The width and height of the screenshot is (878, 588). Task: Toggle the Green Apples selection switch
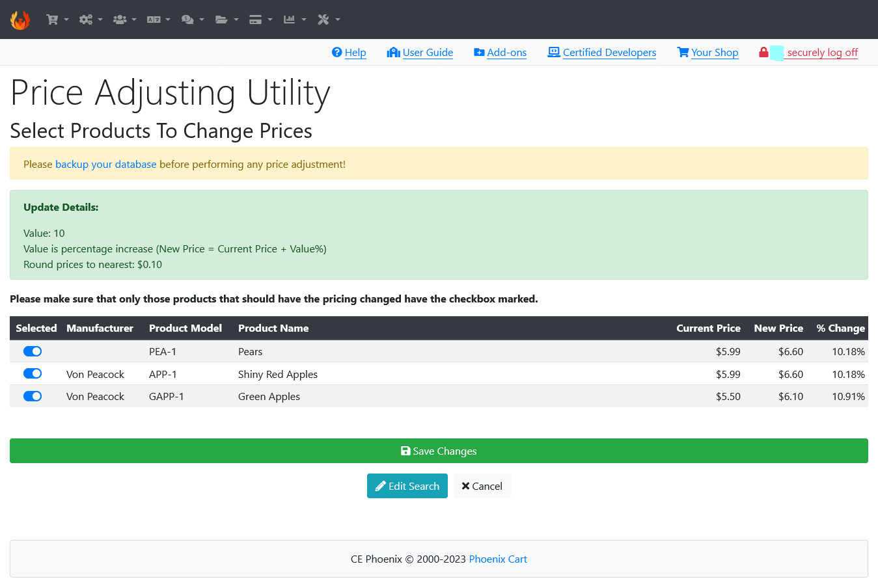[33, 396]
